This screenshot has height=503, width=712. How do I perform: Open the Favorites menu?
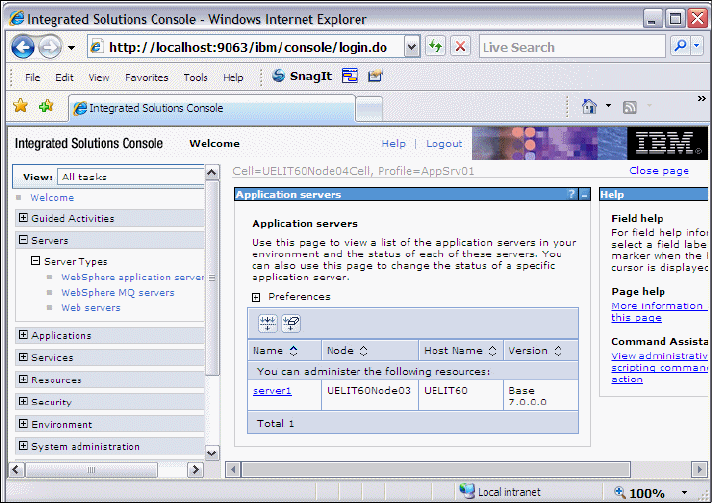coord(147,78)
